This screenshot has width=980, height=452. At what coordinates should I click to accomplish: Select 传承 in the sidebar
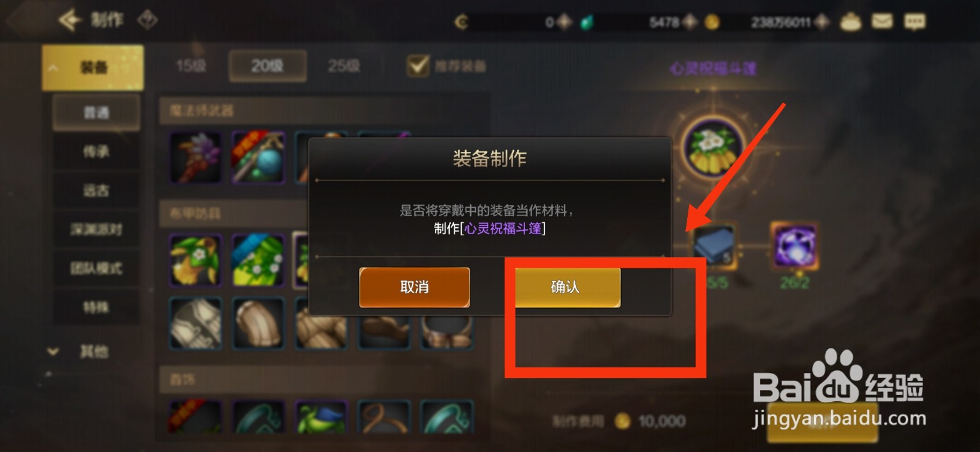point(96,151)
